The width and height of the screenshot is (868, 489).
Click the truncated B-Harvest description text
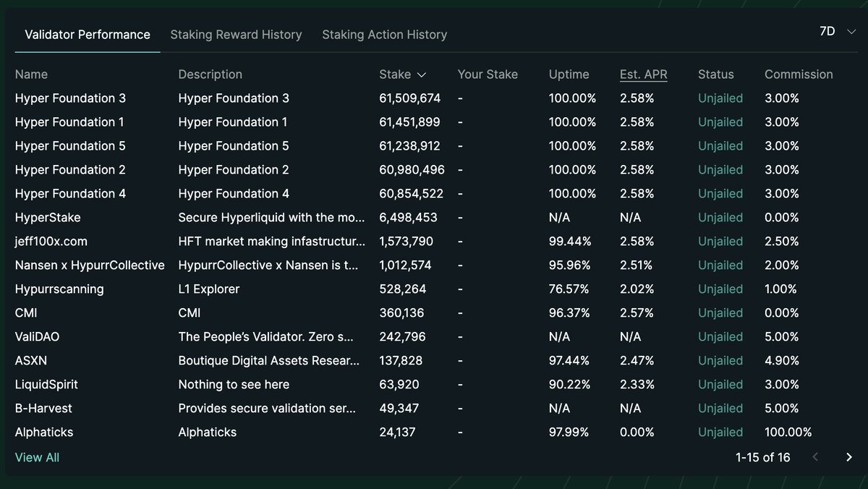coord(268,408)
